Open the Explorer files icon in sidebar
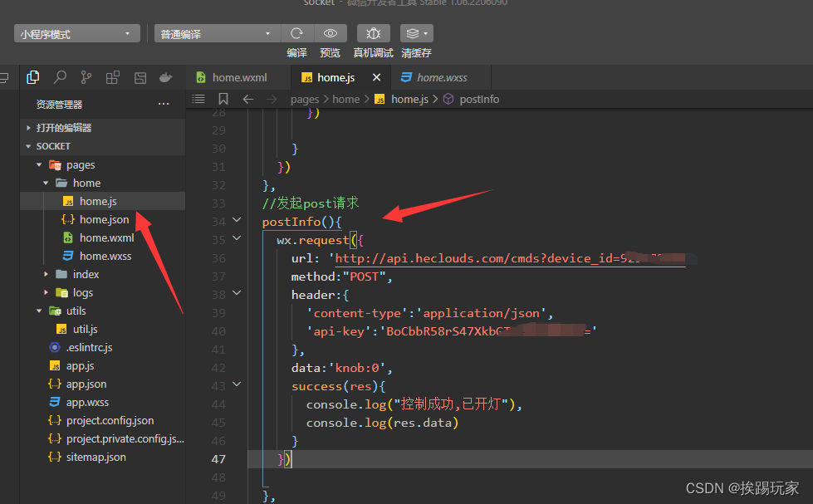The image size is (813, 504). click(x=32, y=77)
